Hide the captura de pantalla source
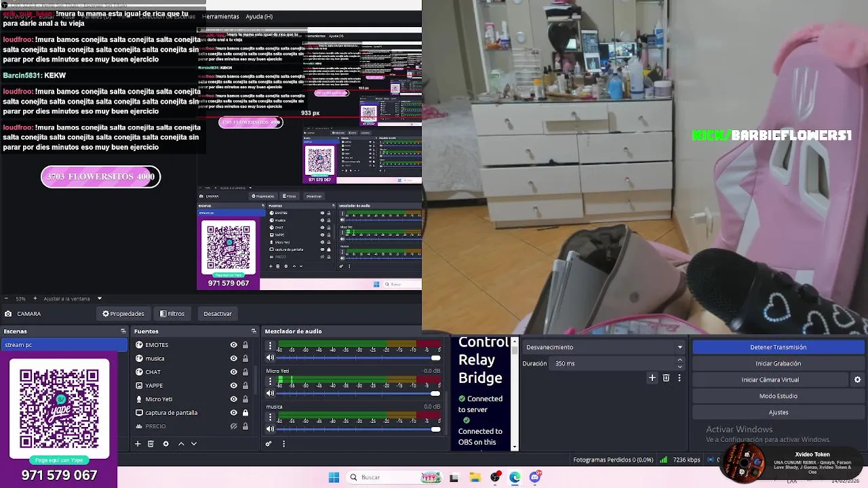 point(233,413)
